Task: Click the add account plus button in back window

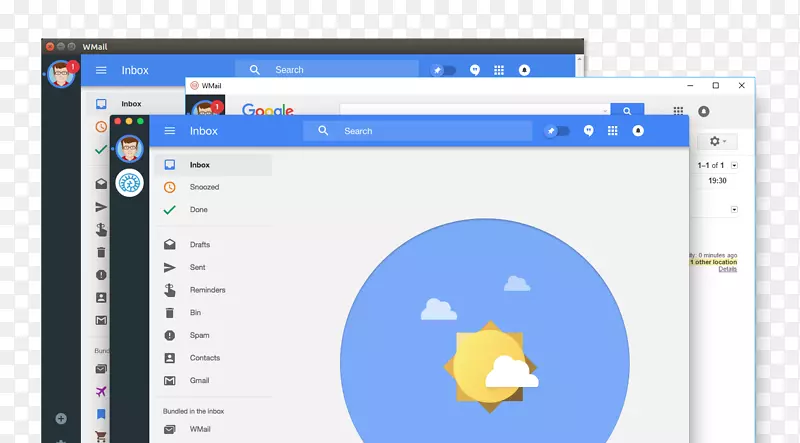Action: pos(61,419)
